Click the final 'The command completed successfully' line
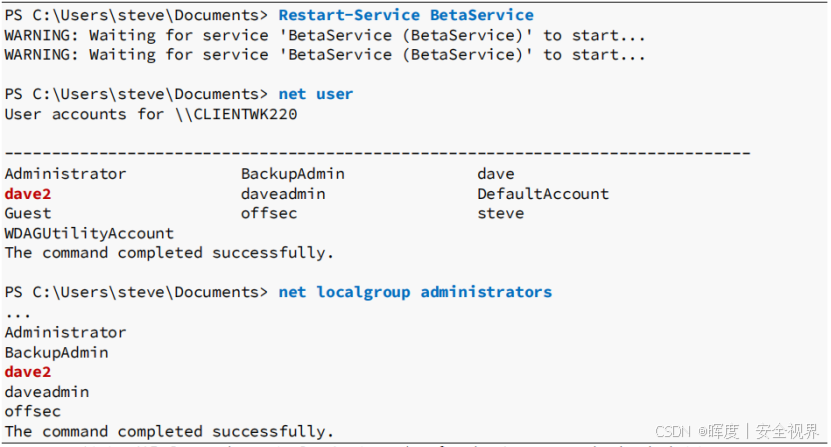The width and height of the screenshot is (831, 447). (x=169, y=432)
